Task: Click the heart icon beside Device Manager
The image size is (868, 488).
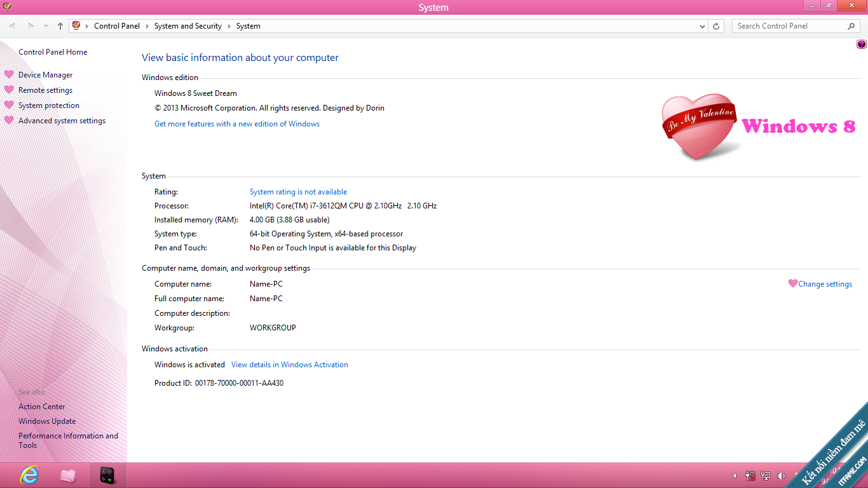Action: click(9, 74)
